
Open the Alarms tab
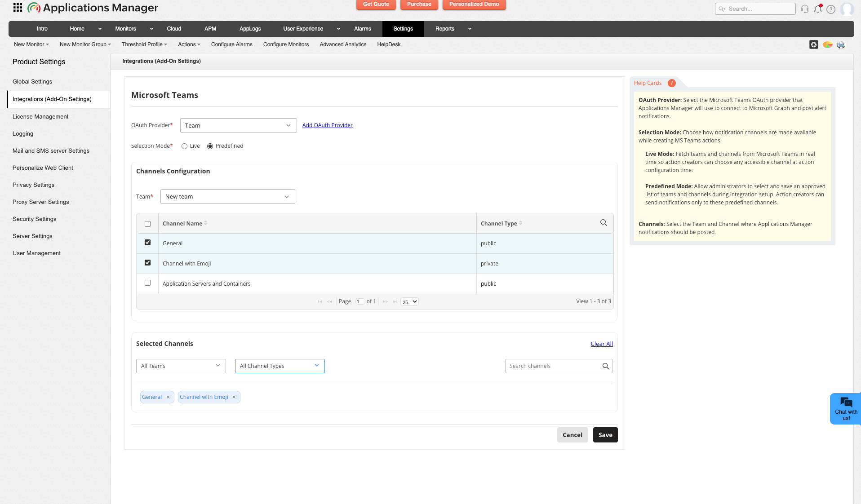coord(362,29)
